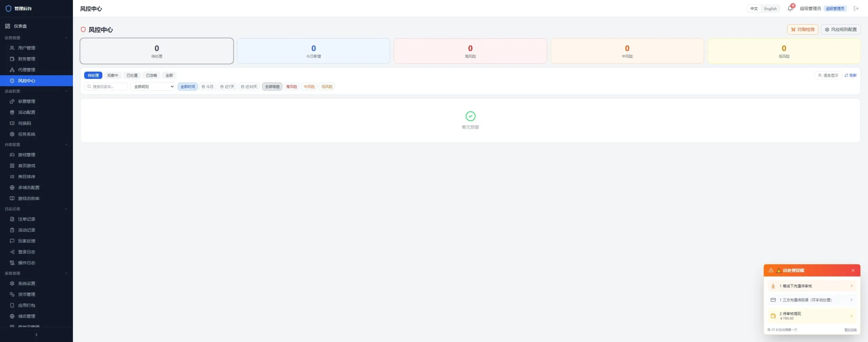Switch to the 已忽略 tab
This screenshot has height=342, width=868.
152,75
